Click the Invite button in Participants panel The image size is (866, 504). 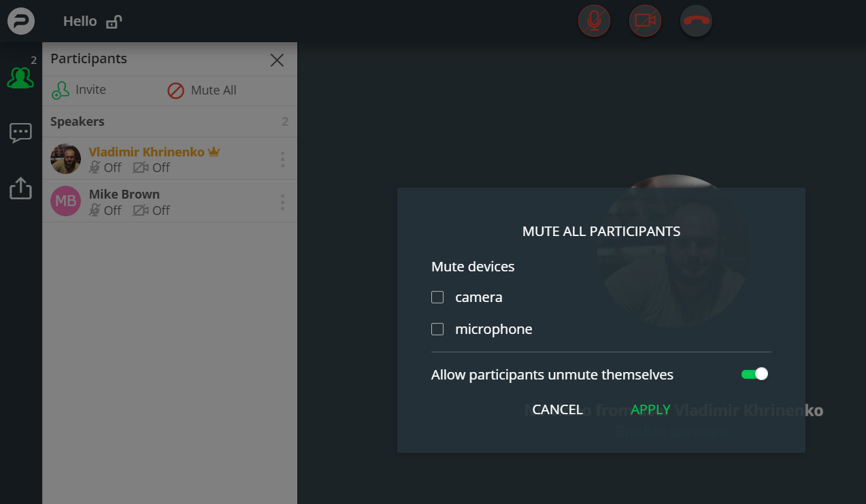pyautogui.click(x=79, y=90)
